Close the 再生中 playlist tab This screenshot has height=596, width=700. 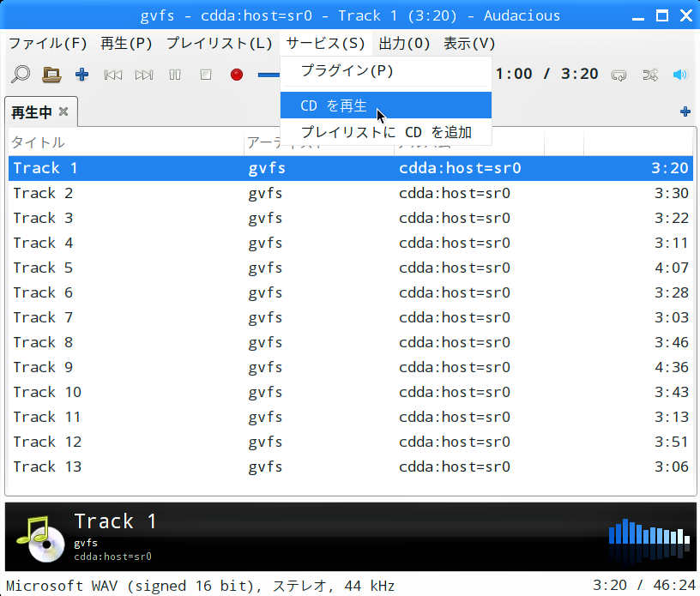[x=63, y=111]
